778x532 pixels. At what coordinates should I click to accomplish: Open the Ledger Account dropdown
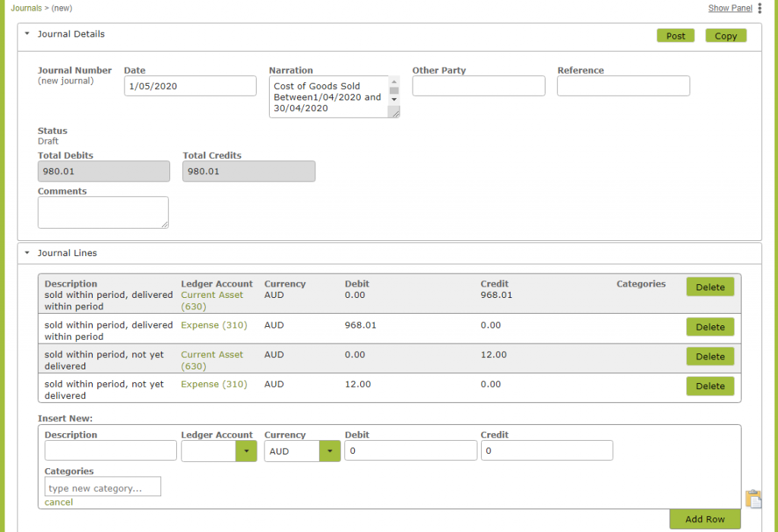click(245, 450)
